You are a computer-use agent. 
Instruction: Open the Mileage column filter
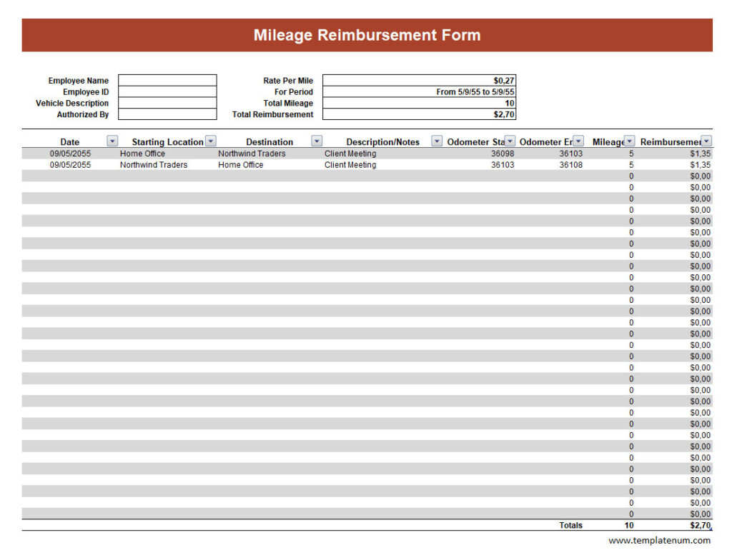[629, 141]
